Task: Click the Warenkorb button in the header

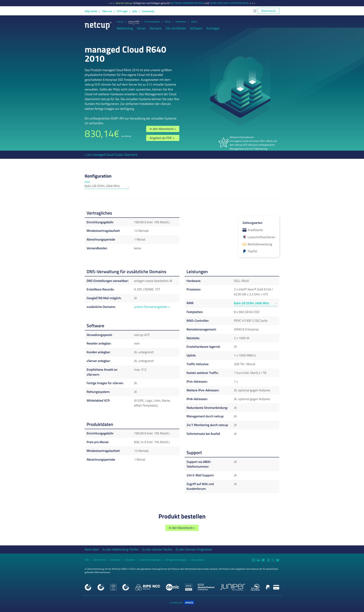Action: click(x=268, y=11)
